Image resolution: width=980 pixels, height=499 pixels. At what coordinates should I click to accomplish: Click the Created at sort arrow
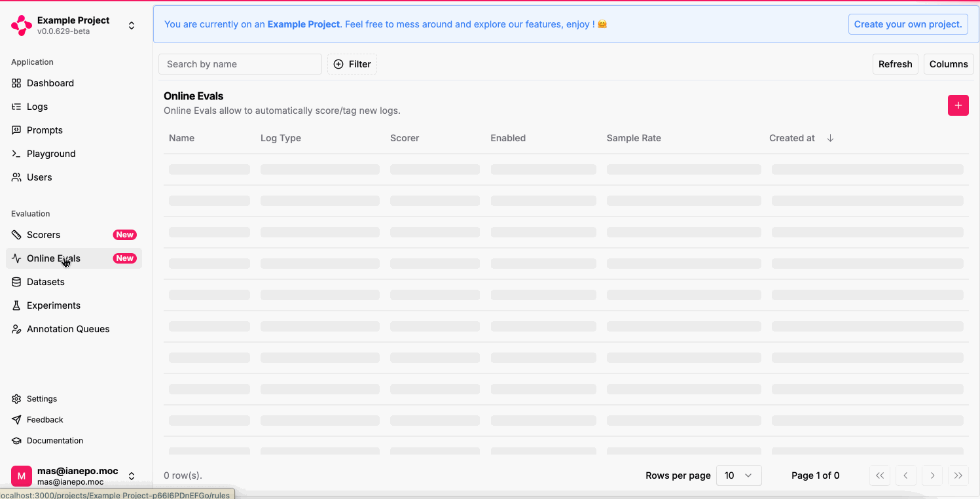pos(830,138)
